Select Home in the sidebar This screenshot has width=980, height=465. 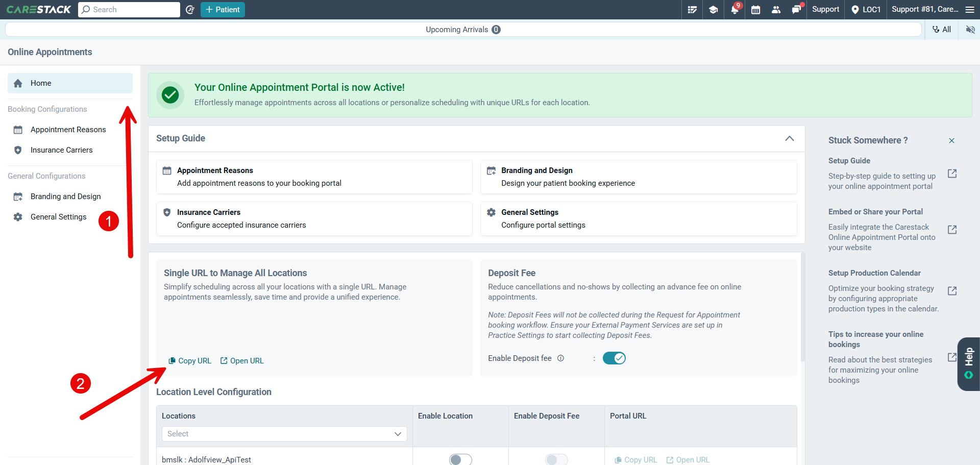70,83
